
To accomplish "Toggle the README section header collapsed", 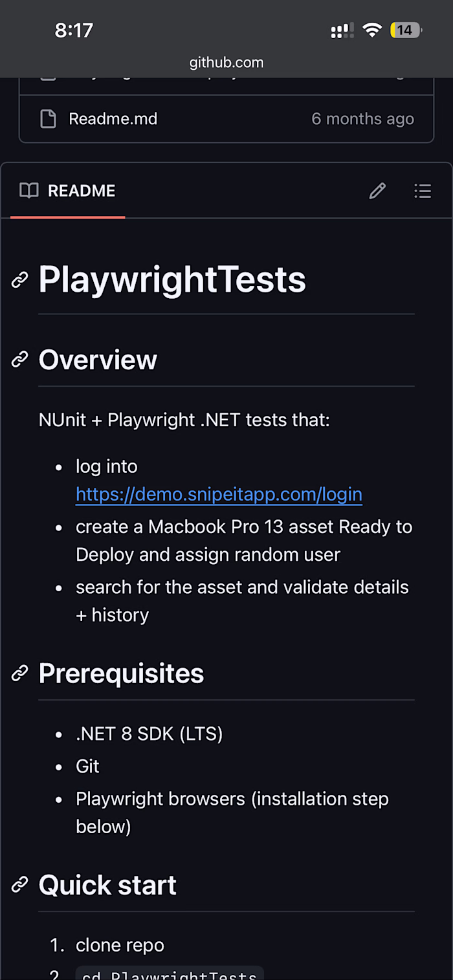I will point(82,191).
